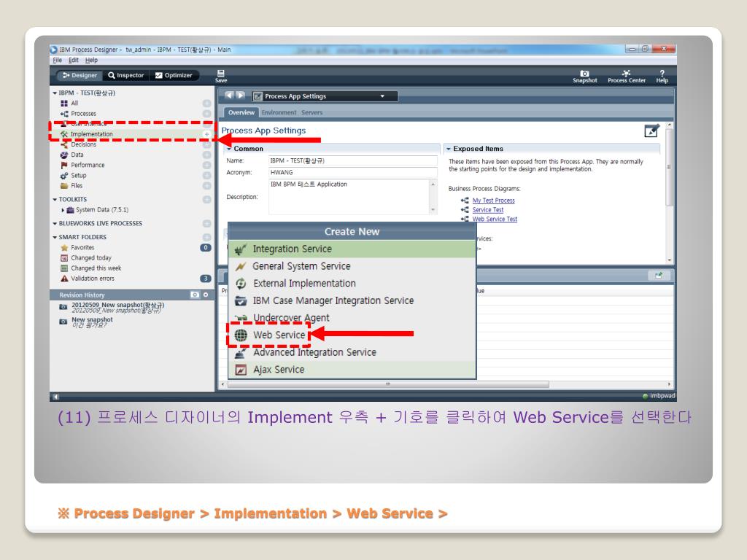Open the Web Service Test link
The width and height of the screenshot is (747, 560).
pos(495,219)
